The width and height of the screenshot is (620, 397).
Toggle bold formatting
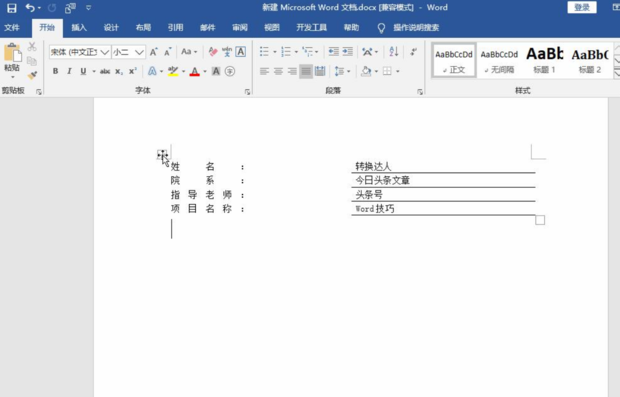pyautogui.click(x=55, y=71)
